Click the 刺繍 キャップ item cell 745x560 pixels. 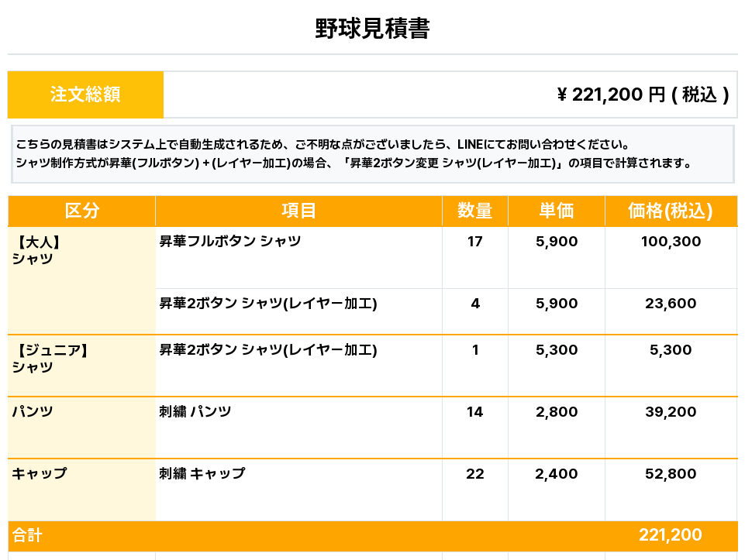click(x=202, y=474)
